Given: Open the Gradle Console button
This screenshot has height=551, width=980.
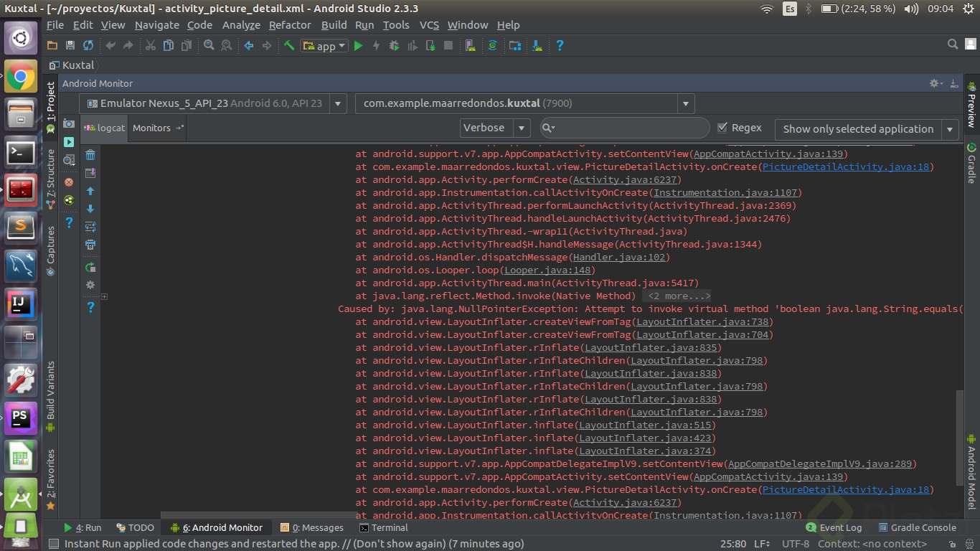Looking at the screenshot, I should tap(917, 527).
